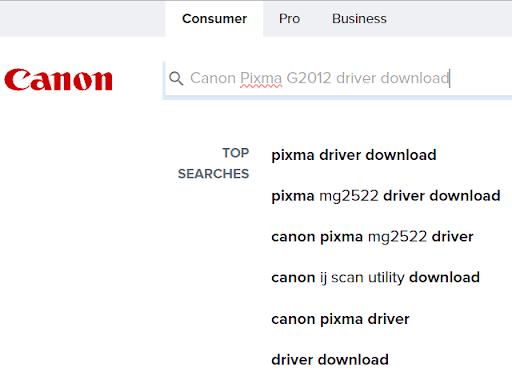Viewport: 512px width, 380px height.
Task: Click the magnifying glass search icon
Action: click(x=176, y=78)
